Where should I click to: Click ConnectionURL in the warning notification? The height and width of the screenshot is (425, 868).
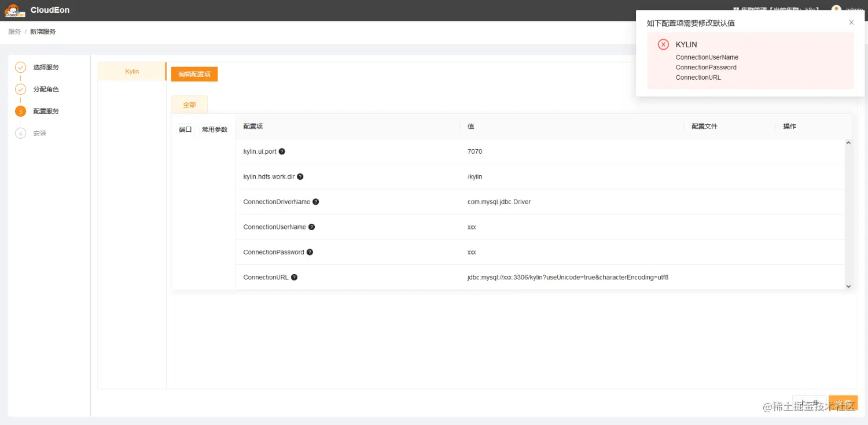[698, 77]
